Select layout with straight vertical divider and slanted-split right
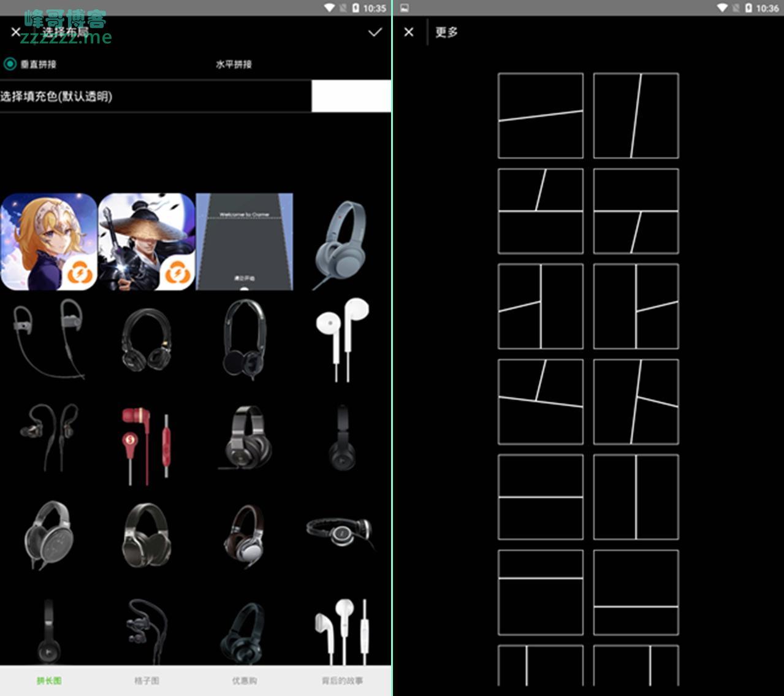Viewport: 784px width, 696px height. click(x=636, y=307)
